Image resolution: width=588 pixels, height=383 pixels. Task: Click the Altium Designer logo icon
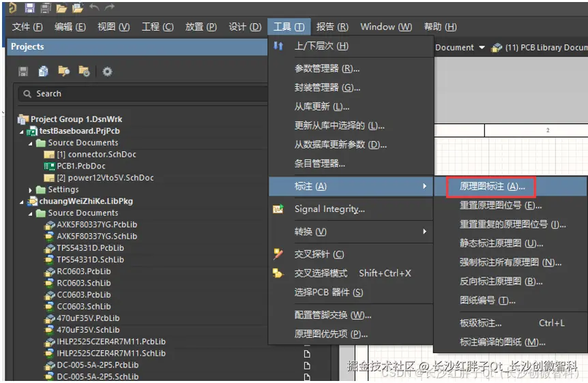12,7
